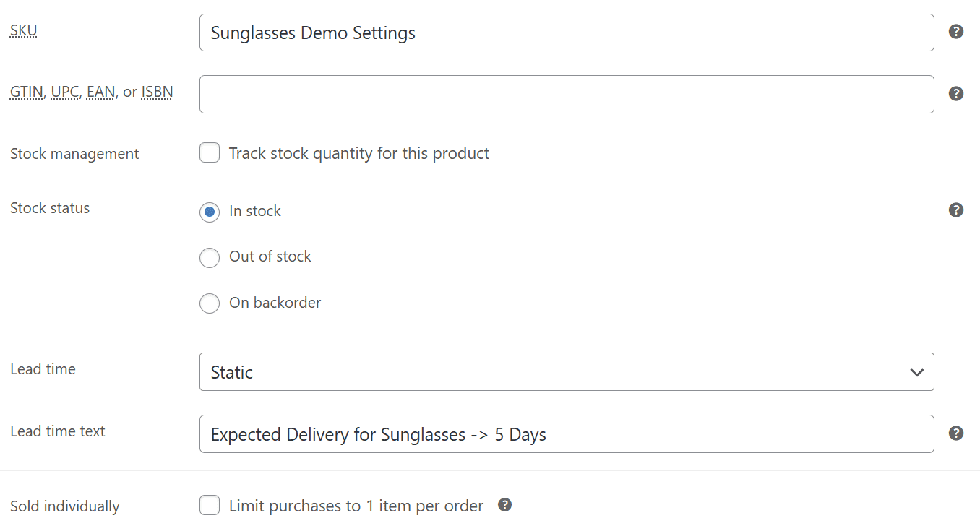Click help icon beside Limit purchases option
The width and height of the screenshot is (980, 531).
tap(505, 505)
